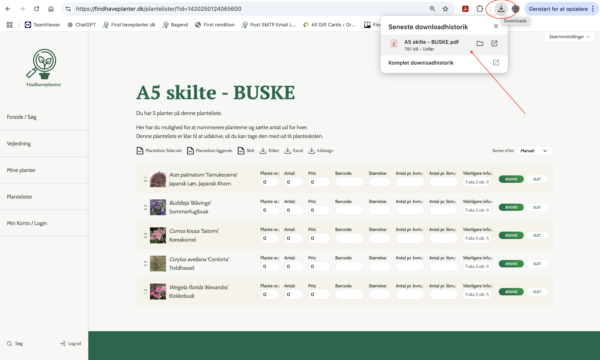Click the Findhaveplanter logo

coord(43,68)
